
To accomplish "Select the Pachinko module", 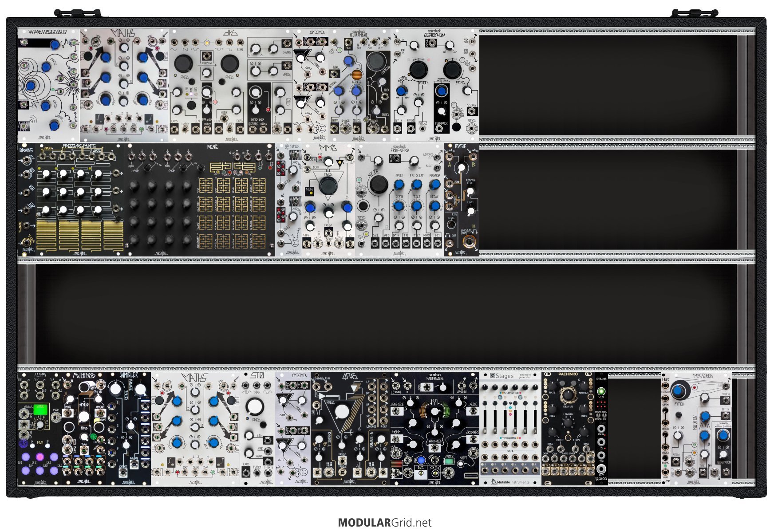I will [x=568, y=429].
